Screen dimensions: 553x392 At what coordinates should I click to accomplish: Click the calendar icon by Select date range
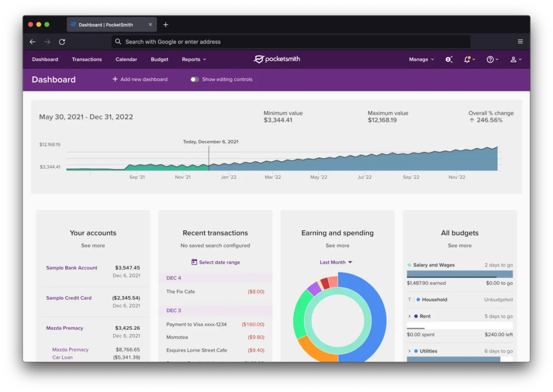pyautogui.click(x=194, y=262)
